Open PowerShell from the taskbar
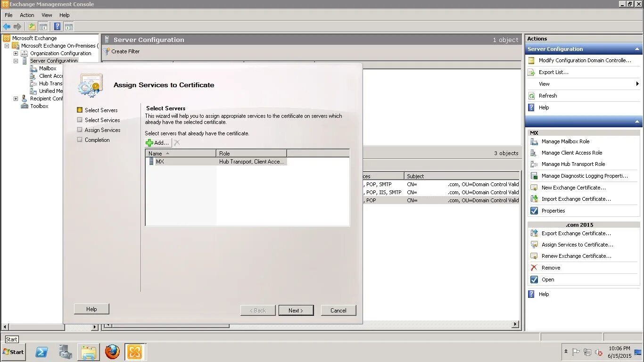This screenshot has height=362, width=644. [42, 352]
